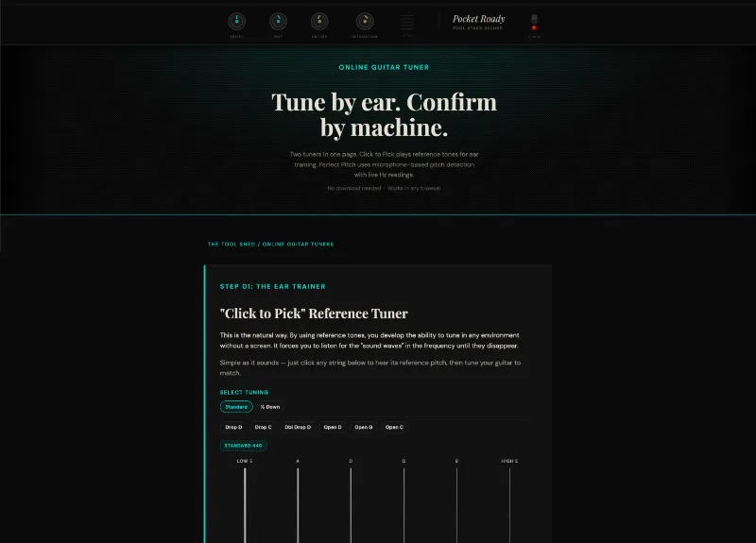Click the teal knob pointing up-left
The width and height of the screenshot is (756, 543).
click(278, 21)
